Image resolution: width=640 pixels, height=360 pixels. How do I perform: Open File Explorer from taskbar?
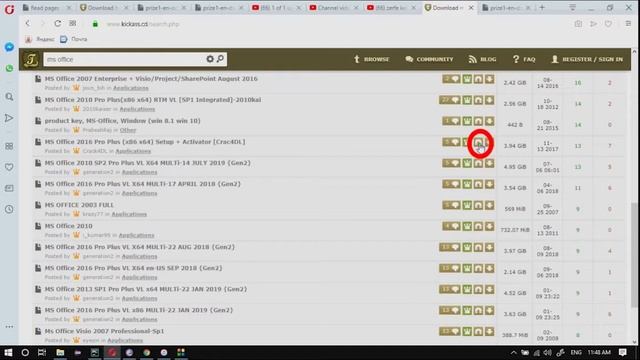point(60,352)
